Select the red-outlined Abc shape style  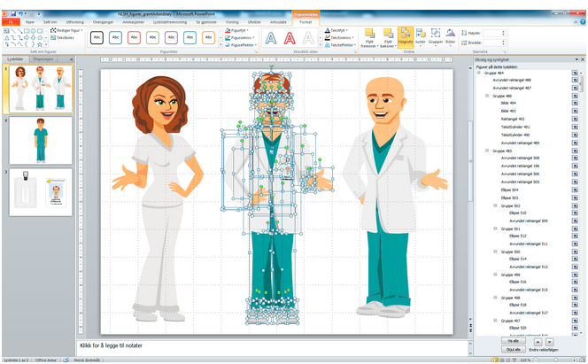coord(135,37)
